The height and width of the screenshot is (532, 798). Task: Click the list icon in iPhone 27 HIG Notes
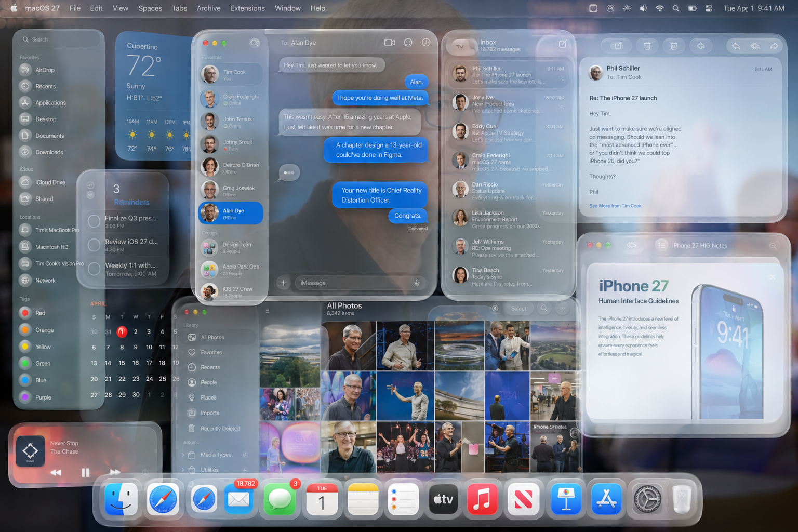(x=661, y=245)
